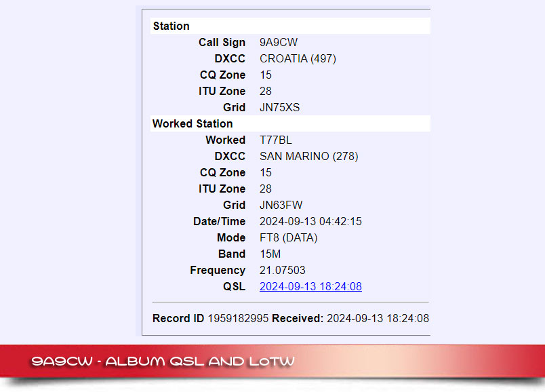Viewport: 545px width, 392px height.
Task: Click the worked call sign T77BL
Action: [276, 140]
